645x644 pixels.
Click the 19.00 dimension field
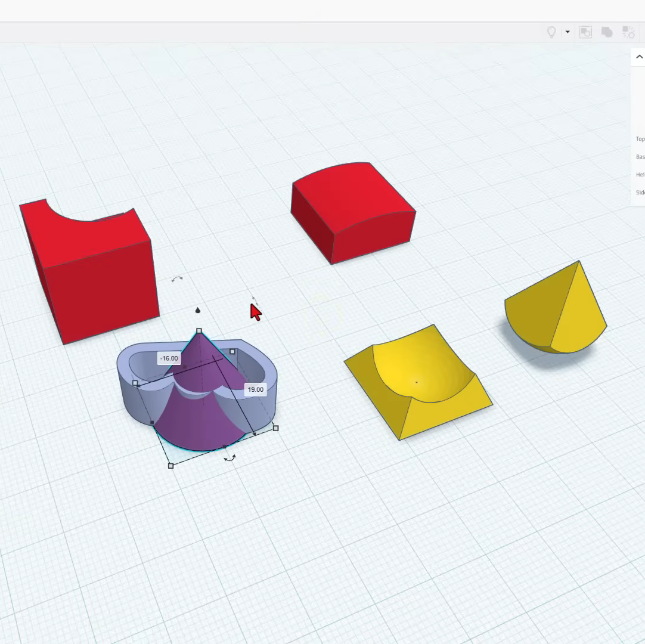pyautogui.click(x=255, y=389)
